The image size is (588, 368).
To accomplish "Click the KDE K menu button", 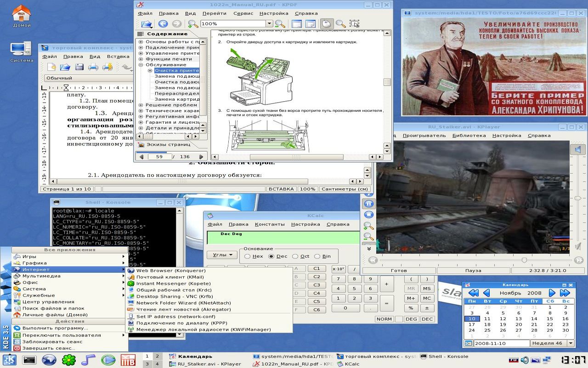I will [x=9, y=360].
